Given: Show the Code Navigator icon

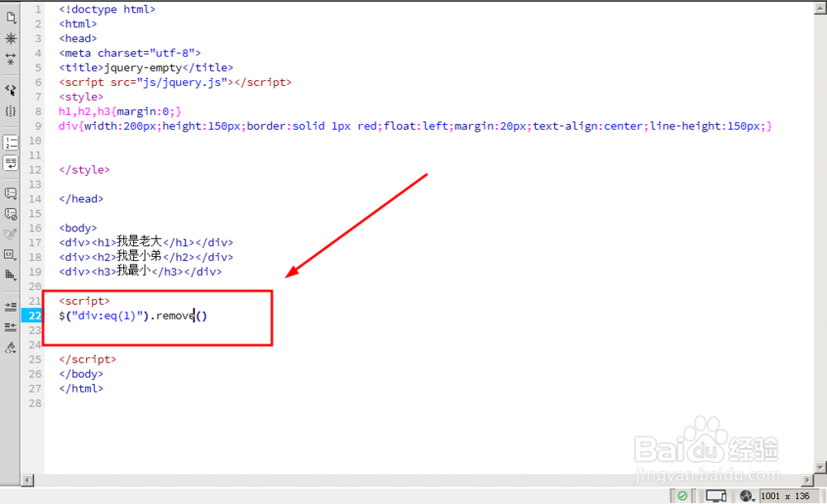Looking at the screenshot, I should [x=11, y=38].
